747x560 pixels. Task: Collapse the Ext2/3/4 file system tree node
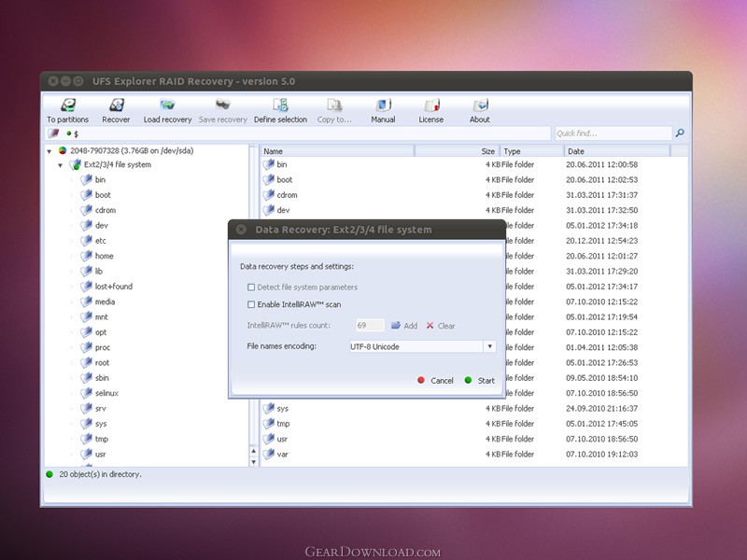click(x=60, y=166)
